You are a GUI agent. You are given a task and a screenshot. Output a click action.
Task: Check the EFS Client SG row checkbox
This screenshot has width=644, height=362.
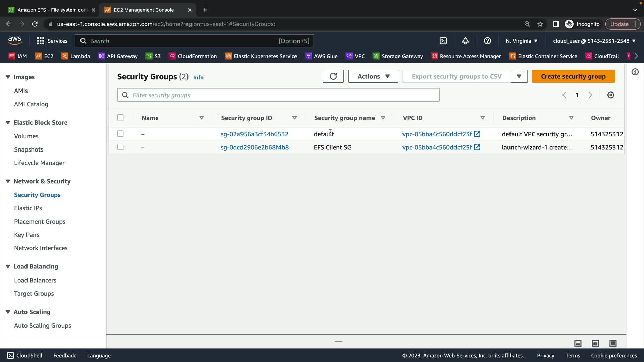tap(120, 147)
